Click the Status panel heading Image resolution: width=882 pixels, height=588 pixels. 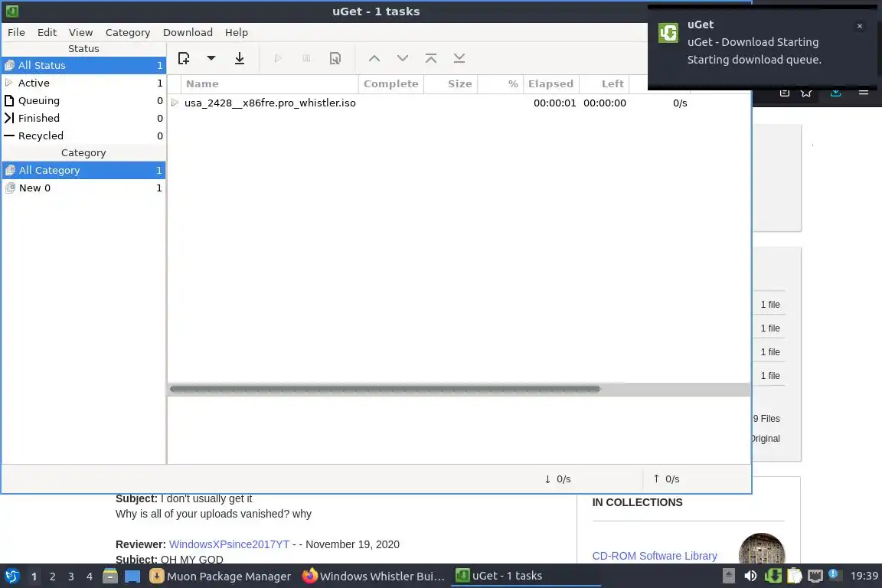[83, 48]
